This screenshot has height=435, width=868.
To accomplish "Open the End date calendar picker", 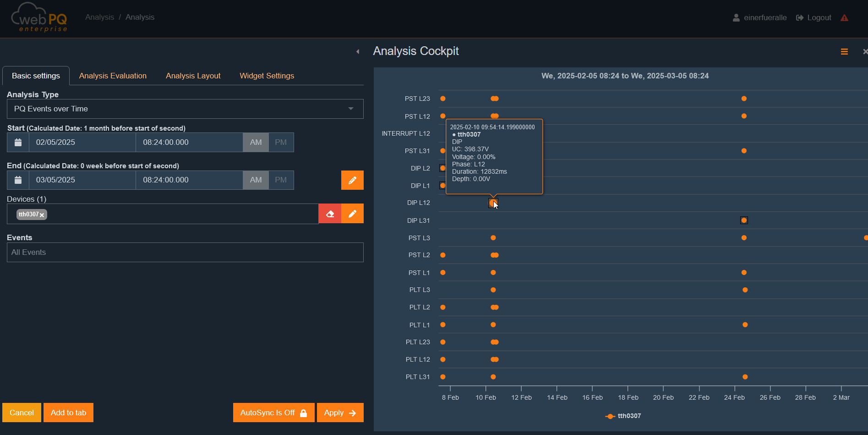I will pyautogui.click(x=18, y=180).
